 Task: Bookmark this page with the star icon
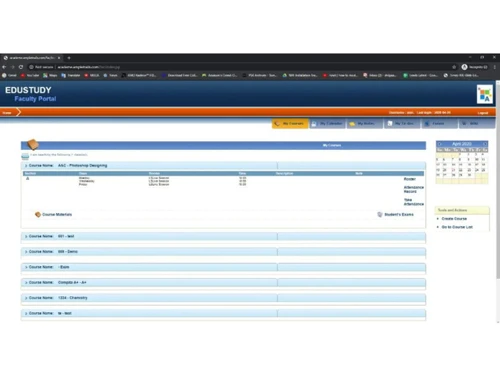[454, 67]
